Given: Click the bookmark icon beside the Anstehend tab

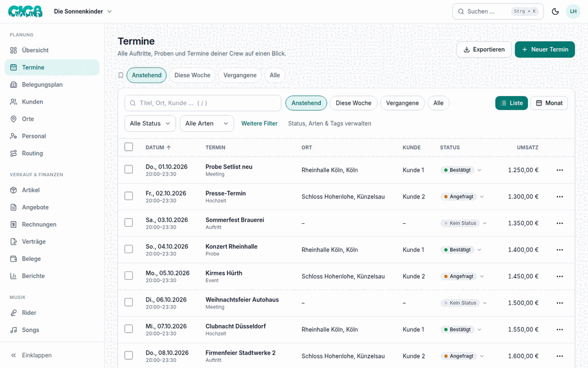Looking at the screenshot, I should [x=121, y=75].
